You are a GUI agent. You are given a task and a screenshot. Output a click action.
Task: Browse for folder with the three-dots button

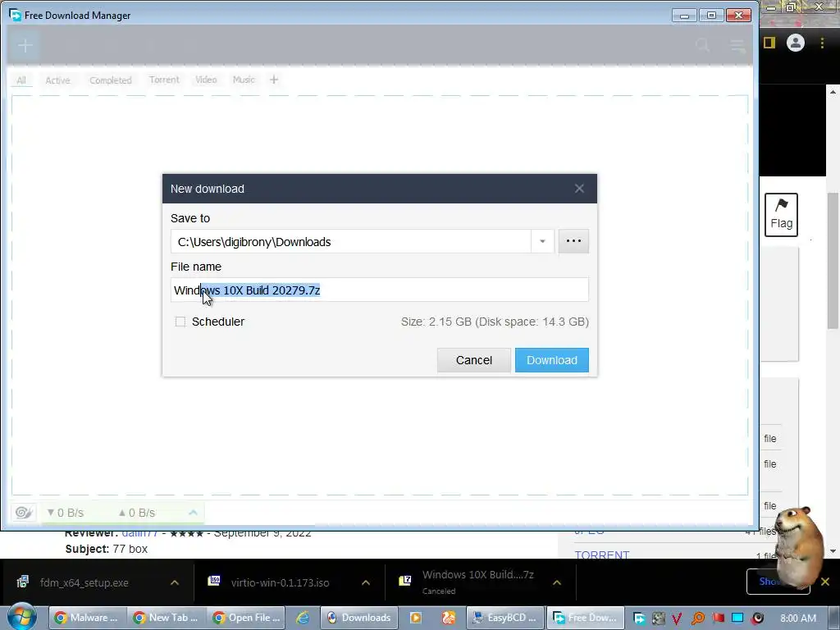(573, 241)
